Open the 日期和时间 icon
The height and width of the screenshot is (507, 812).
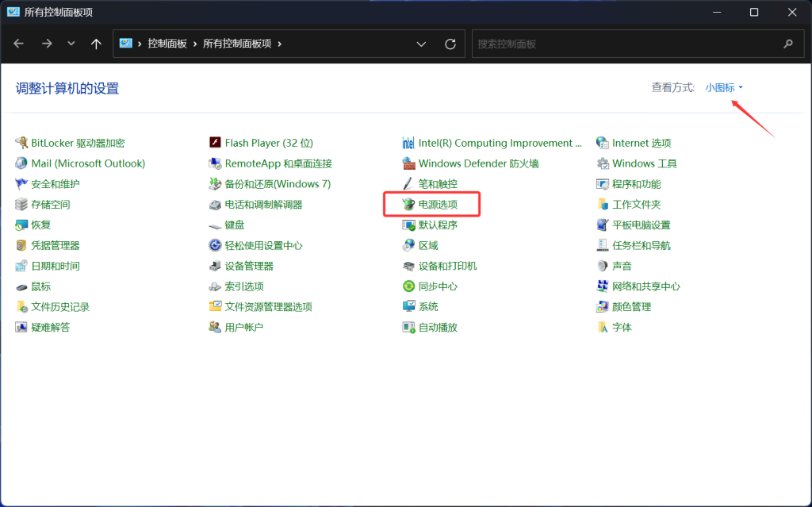[x=21, y=266]
